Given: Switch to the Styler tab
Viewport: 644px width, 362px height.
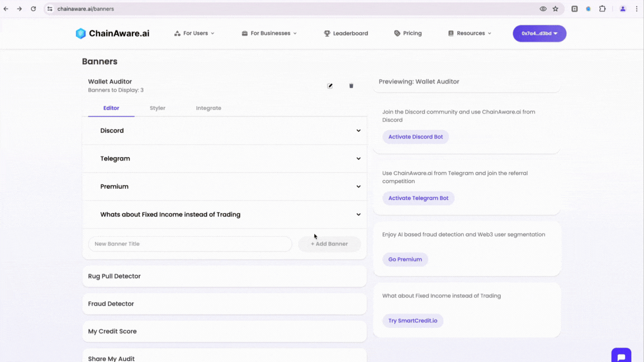Looking at the screenshot, I should tap(157, 108).
